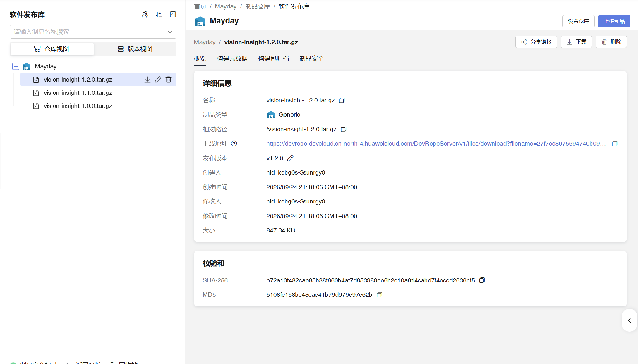Click the sort order icon in sidebar header
This screenshot has width=638, height=364.
pos(159,14)
